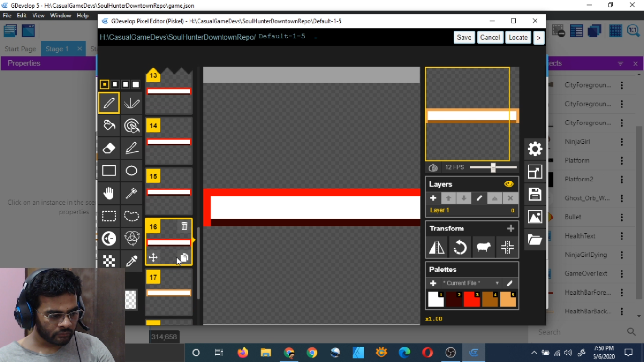Pick white palette color 1
Screen dimensions: 644x362
(x=436, y=299)
